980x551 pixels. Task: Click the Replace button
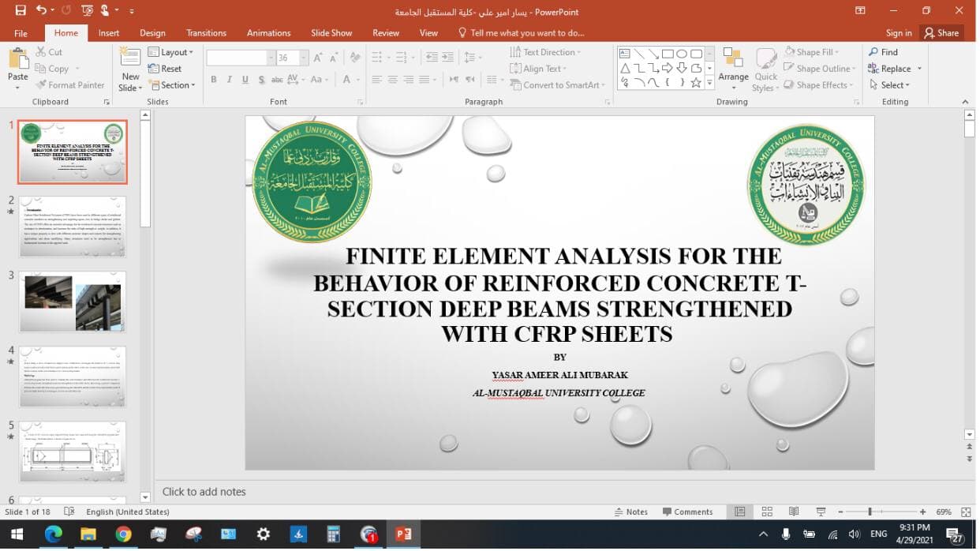(889, 69)
